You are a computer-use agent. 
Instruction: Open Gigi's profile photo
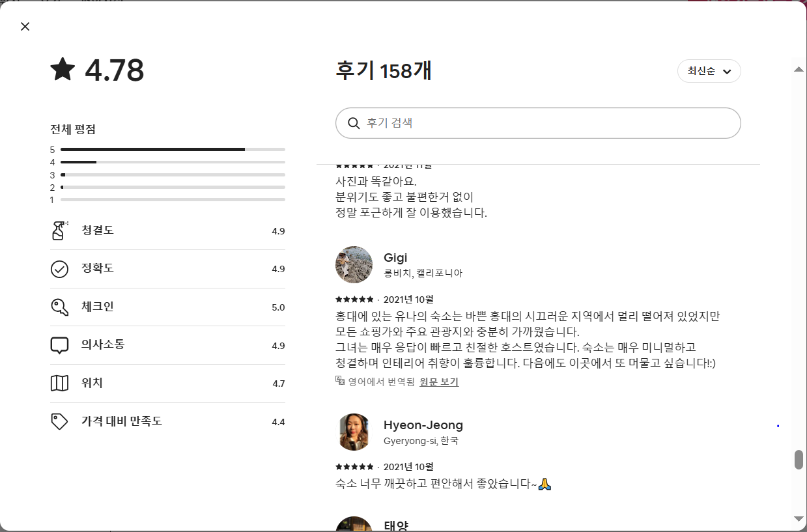(x=354, y=264)
